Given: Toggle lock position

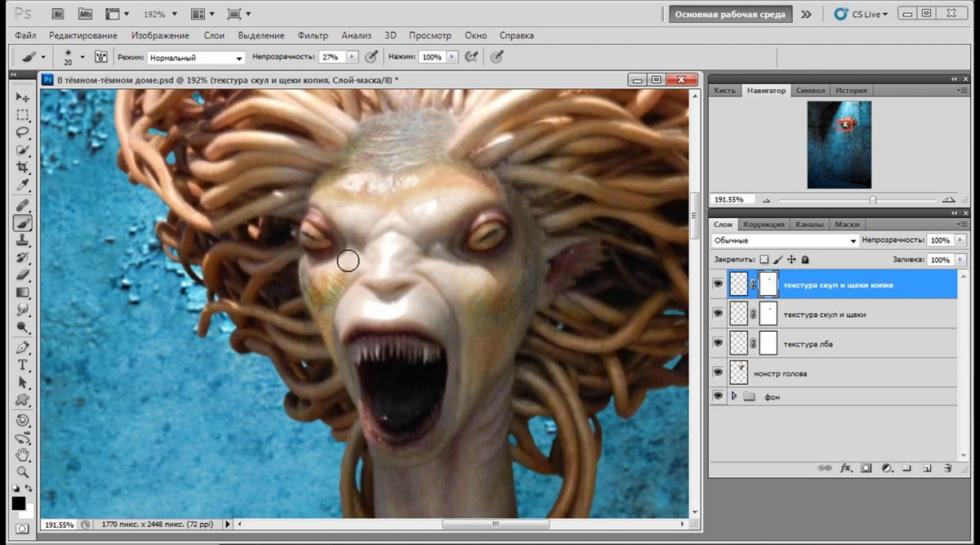Looking at the screenshot, I should click(791, 259).
